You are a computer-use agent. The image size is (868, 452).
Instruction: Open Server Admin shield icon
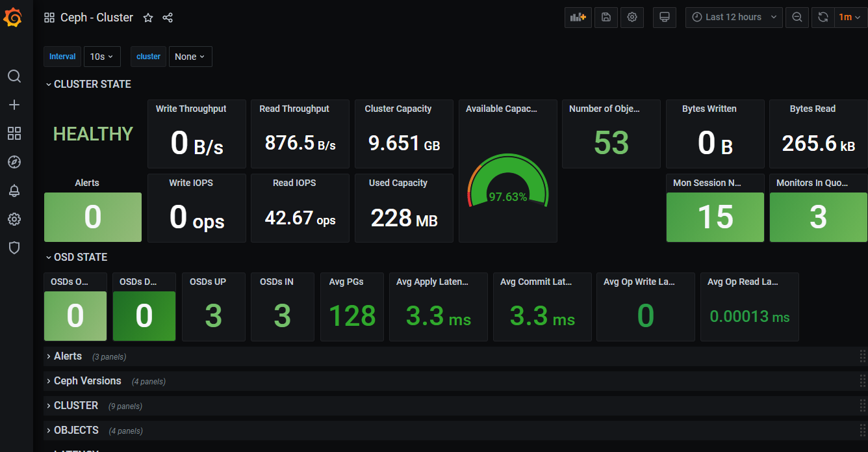point(14,248)
